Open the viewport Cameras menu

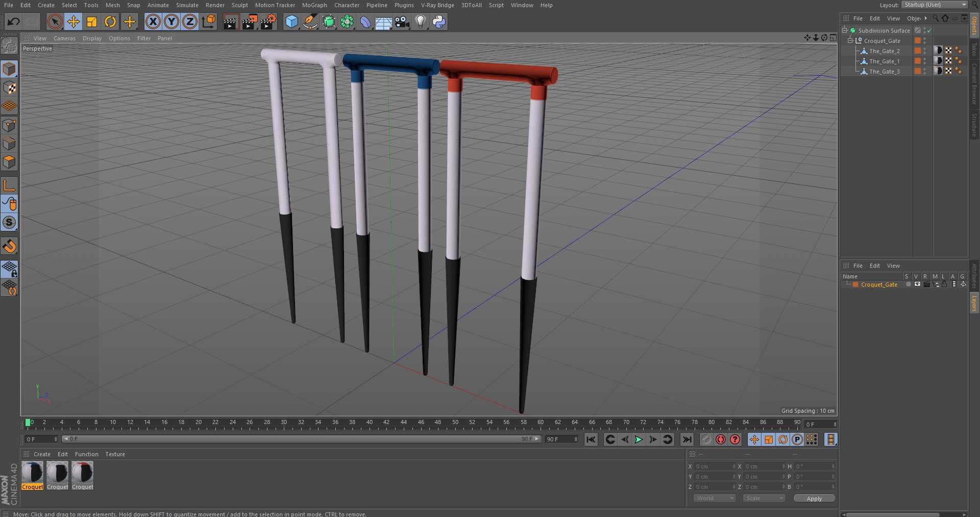[x=64, y=38]
